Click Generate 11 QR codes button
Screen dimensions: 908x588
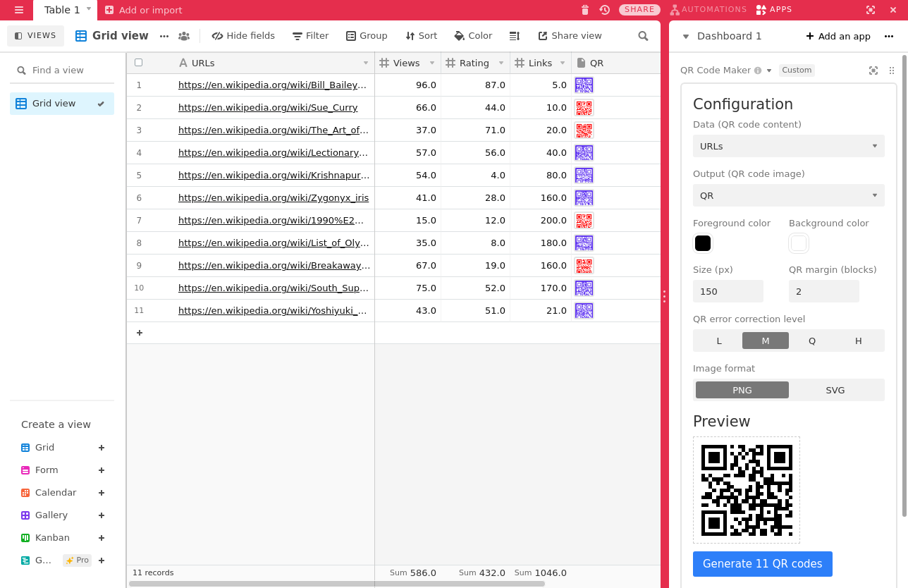point(763,564)
